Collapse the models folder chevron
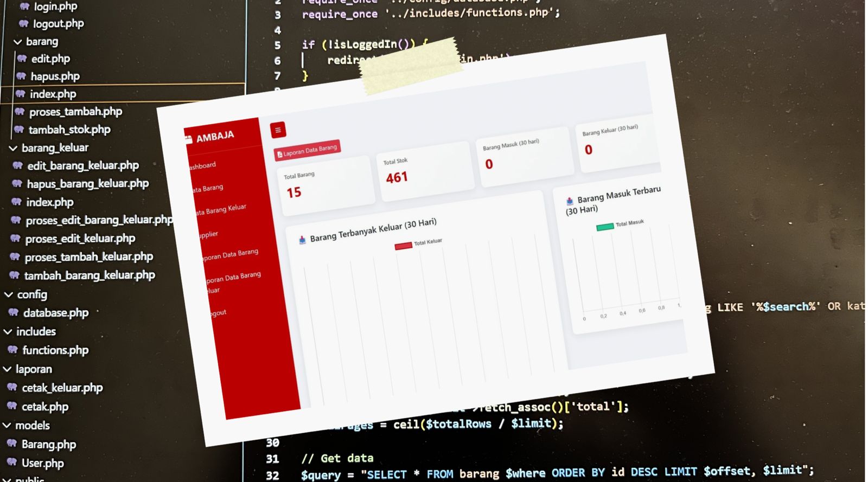868x482 pixels. (x=7, y=426)
